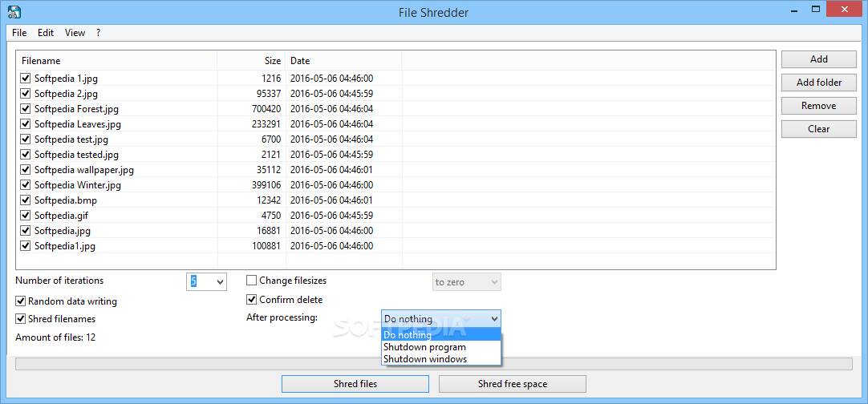Open the ? help menu
Image resolution: width=868 pixels, height=404 pixels.
(98, 33)
